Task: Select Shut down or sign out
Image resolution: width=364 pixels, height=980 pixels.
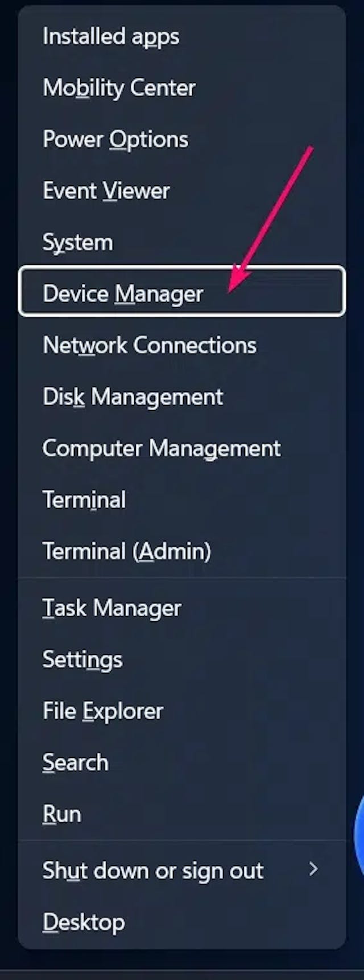Action: pyautogui.click(x=154, y=870)
